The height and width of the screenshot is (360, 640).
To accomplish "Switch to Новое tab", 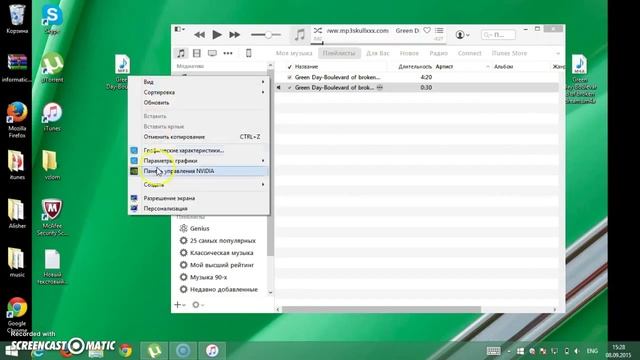I will pos(409,53).
